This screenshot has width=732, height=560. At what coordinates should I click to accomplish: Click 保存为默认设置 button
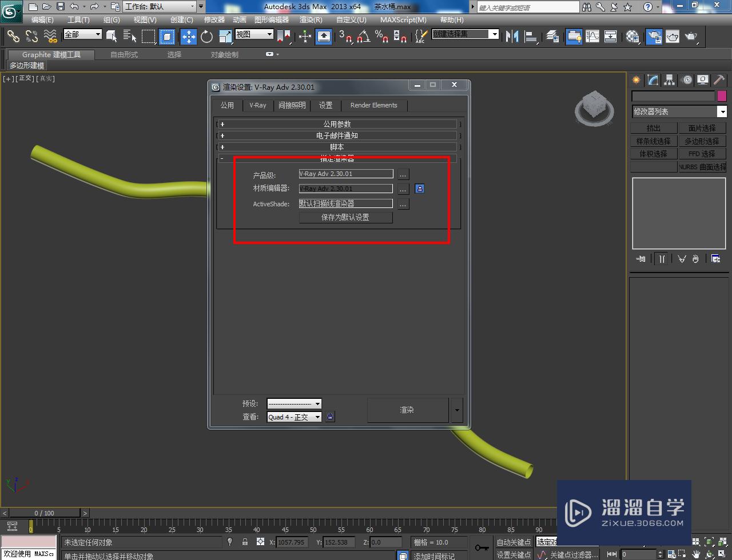point(345,217)
